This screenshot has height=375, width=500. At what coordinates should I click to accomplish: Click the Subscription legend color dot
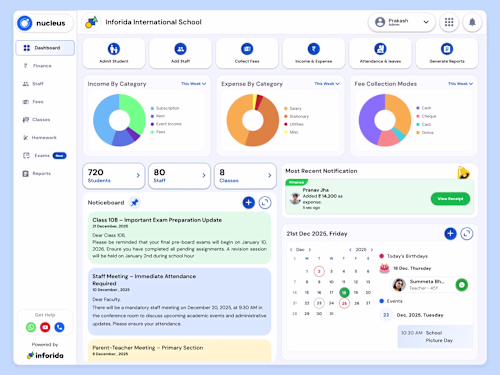[x=152, y=108]
